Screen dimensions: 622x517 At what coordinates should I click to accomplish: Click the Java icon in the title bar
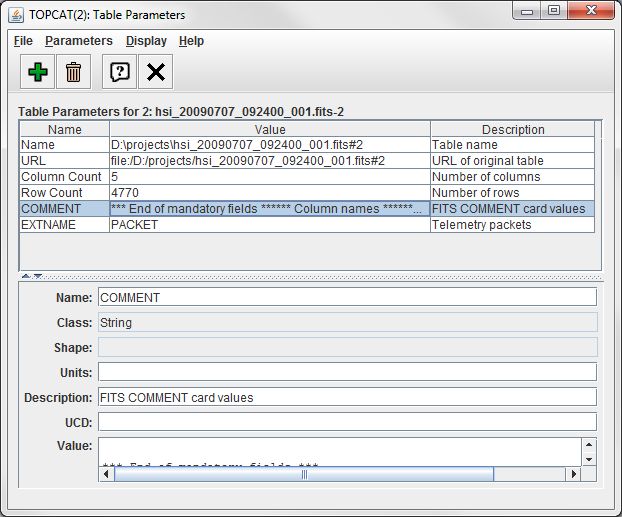[x=17, y=15]
